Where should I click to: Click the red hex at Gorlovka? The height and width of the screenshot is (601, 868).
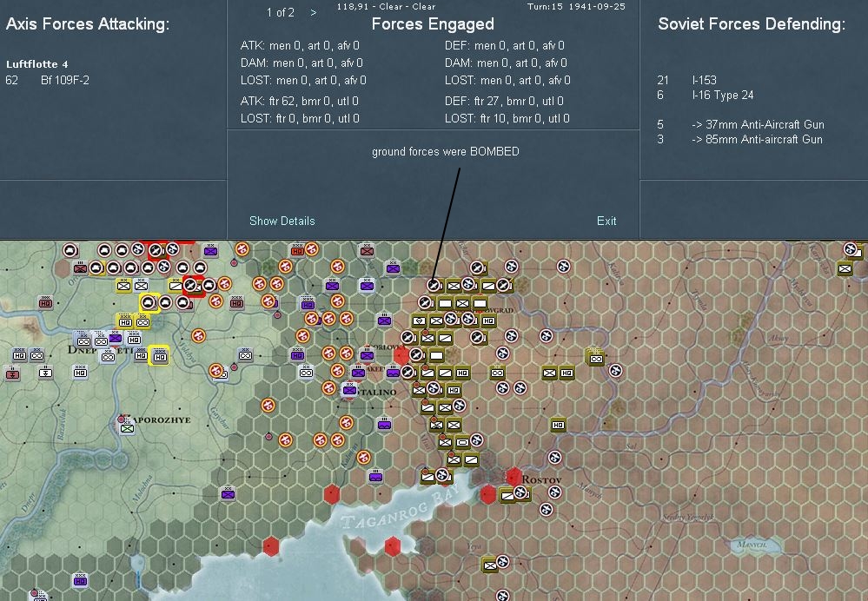pyautogui.click(x=401, y=356)
